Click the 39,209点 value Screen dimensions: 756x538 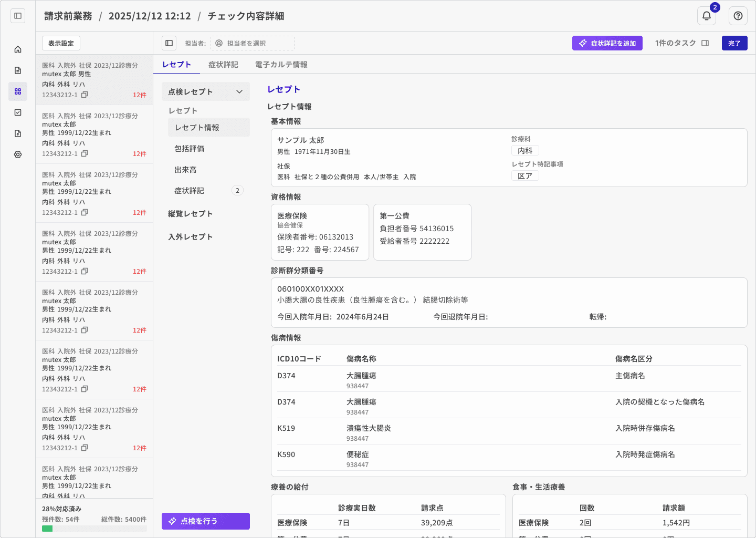(437, 523)
